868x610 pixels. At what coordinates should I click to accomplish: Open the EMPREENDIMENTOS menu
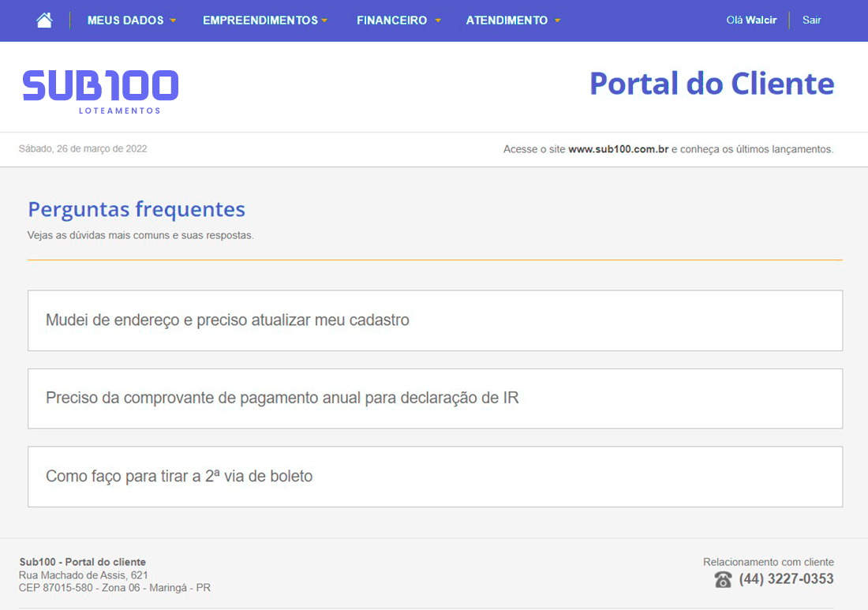tap(259, 20)
